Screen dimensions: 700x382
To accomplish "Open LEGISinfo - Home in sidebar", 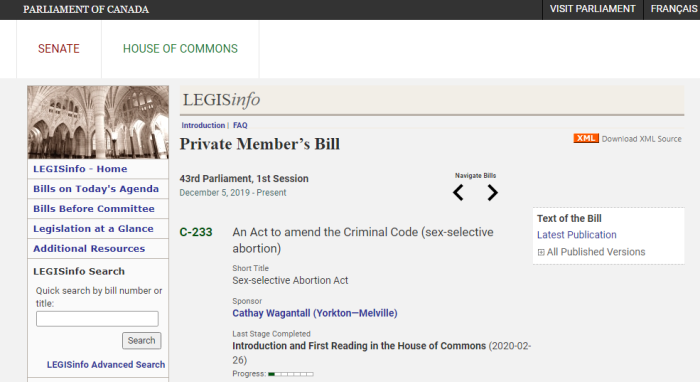I will (x=80, y=169).
